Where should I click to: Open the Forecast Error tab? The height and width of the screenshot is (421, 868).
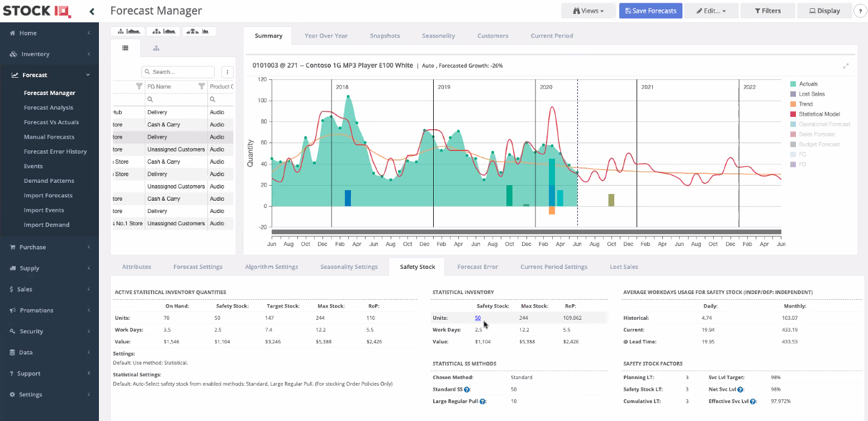(477, 267)
